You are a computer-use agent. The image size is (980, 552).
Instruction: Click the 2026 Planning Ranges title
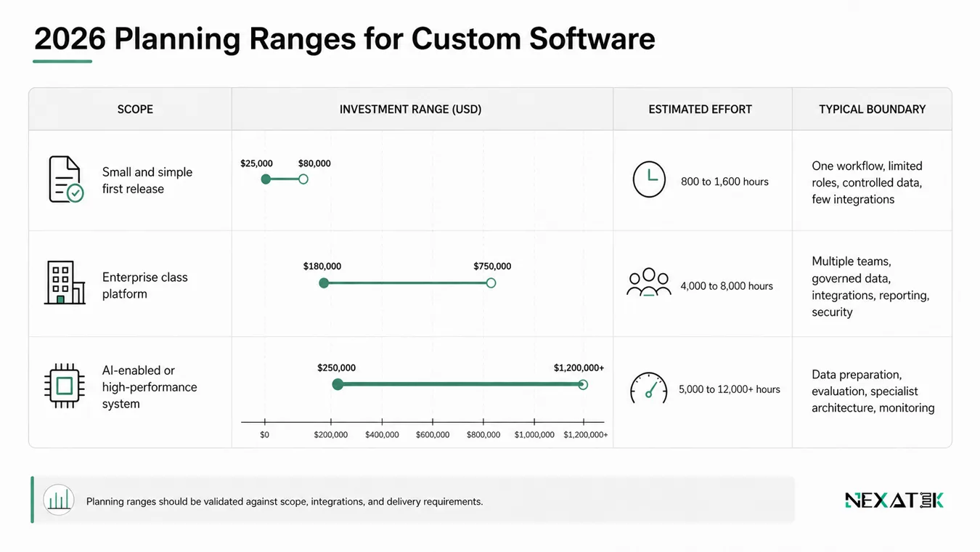[x=344, y=38]
